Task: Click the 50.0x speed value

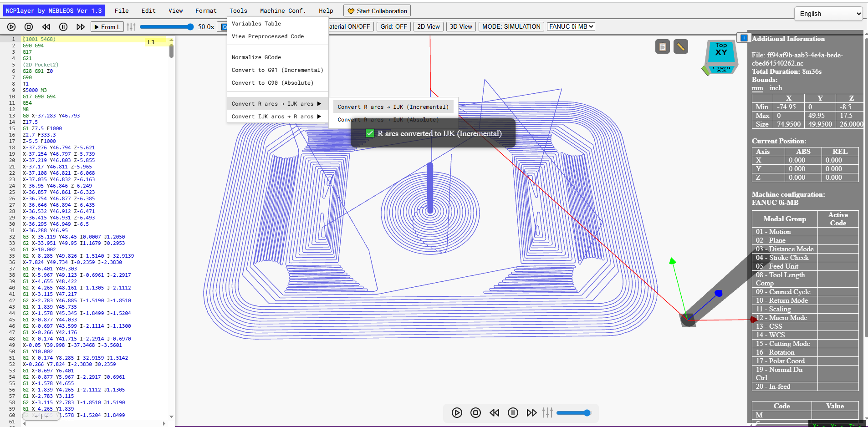Action: coord(206,27)
